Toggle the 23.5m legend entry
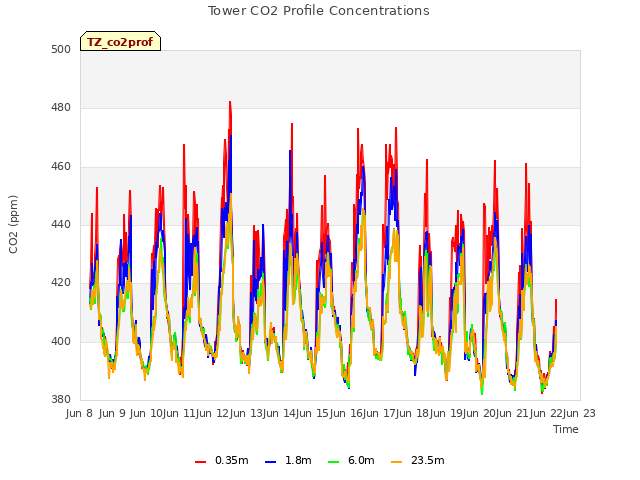This screenshot has height=480, width=640. click(x=417, y=460)
